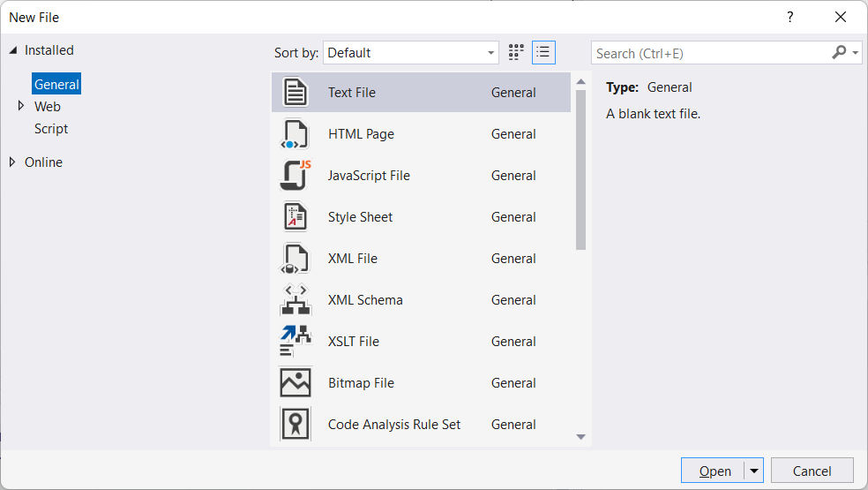Viewport: 868px width, 490px height.
Task: Click the XML File icon
Action: click(295, 259)
